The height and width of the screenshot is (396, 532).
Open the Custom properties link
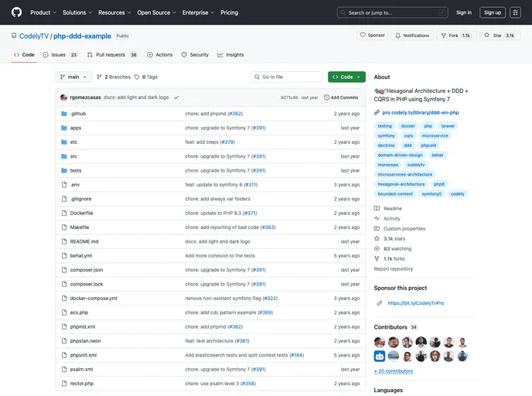(404, 229)
